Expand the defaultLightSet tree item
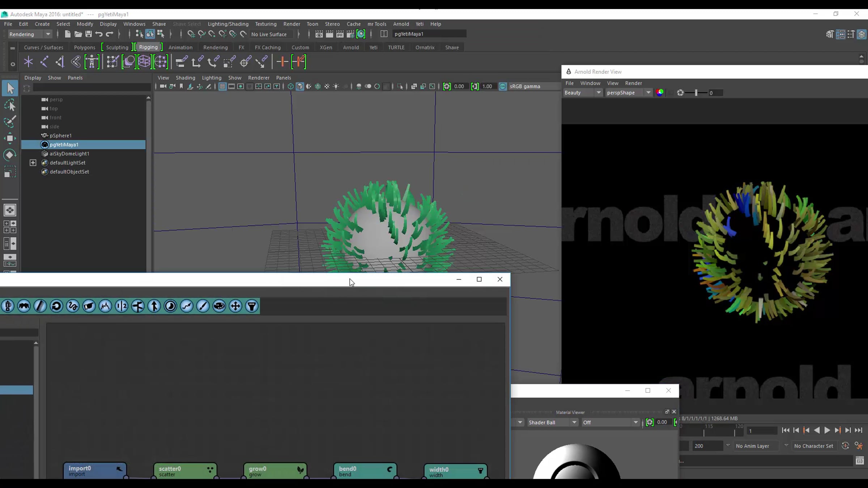Screen dimensions: 868x488 pos(33,163)
